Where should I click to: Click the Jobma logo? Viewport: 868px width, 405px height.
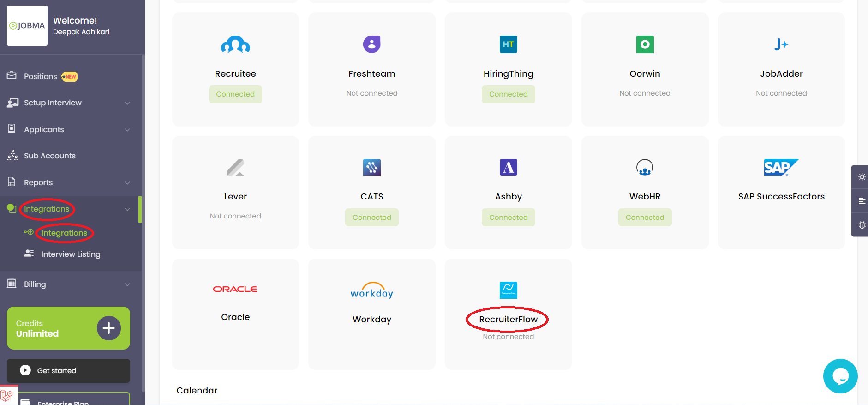[x=27, y=26]
